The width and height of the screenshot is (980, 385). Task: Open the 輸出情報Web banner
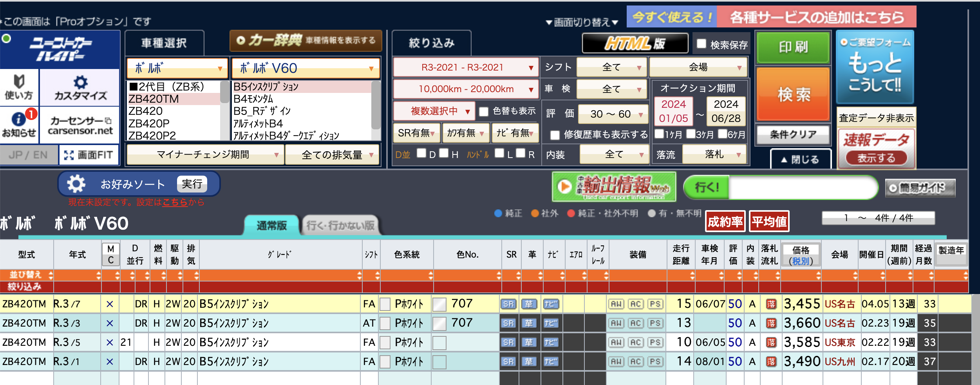(614, 187)
